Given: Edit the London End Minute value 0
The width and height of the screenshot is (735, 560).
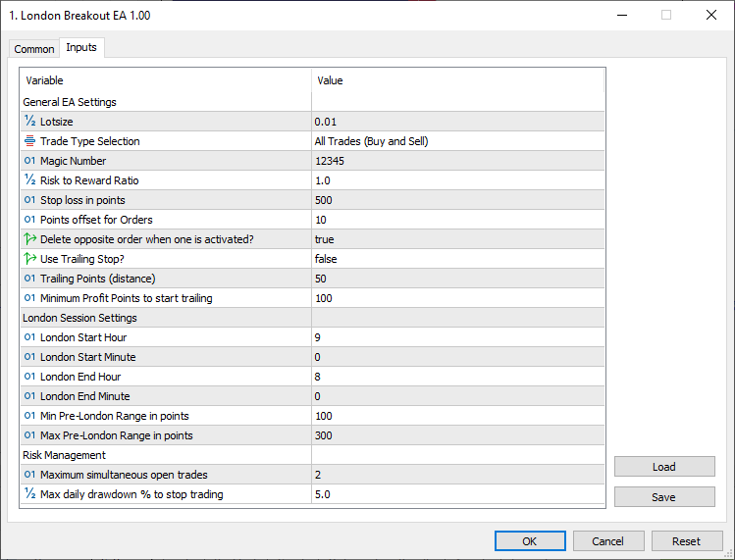Looking at the screenshot, I should 458,396.
